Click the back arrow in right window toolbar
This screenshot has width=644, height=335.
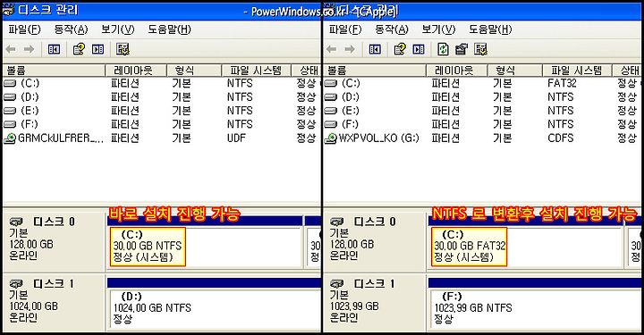click(x=332, y=50)
